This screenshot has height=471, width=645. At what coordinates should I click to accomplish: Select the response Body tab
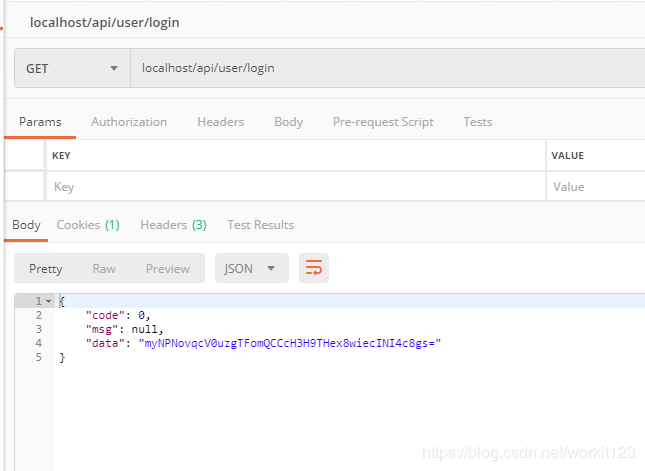26,225
